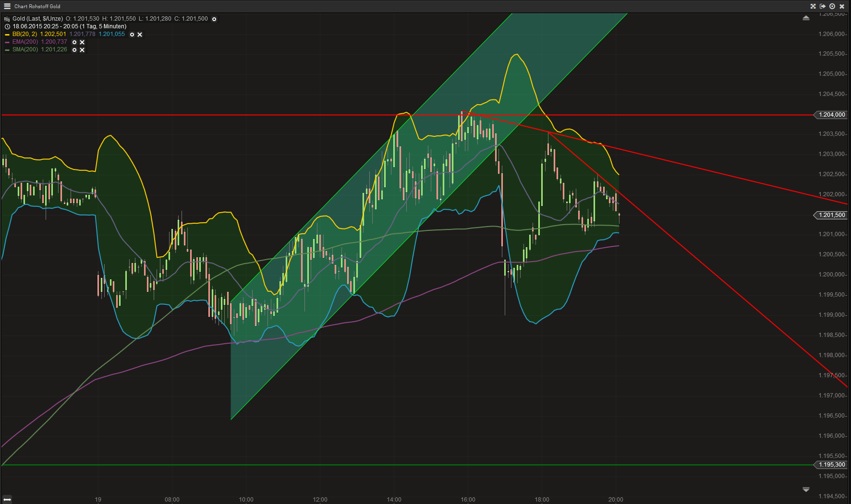Click the upward scroll triangle on price axis
851x504 pixels.
[806, 17]
